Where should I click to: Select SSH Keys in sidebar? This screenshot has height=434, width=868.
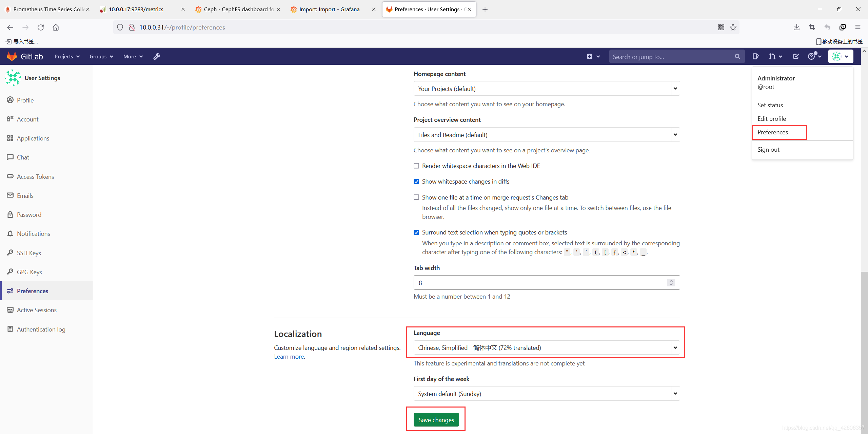pos(29,253)
